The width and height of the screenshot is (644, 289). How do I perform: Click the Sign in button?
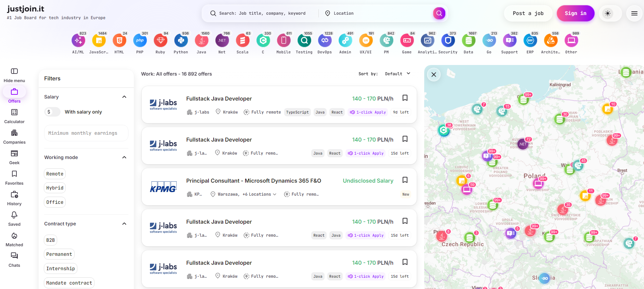click(575, 13)
